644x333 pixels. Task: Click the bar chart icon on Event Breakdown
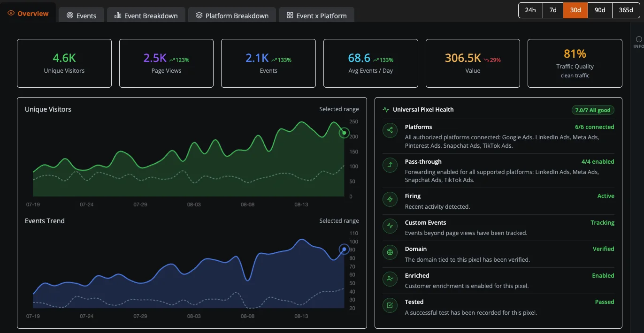coord(118,15)
